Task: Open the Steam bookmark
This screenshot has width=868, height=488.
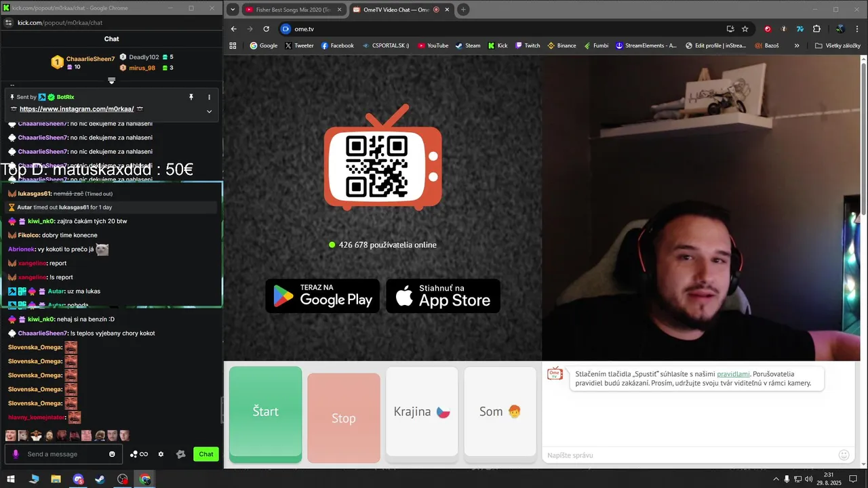Action: (x=468, y=45)
